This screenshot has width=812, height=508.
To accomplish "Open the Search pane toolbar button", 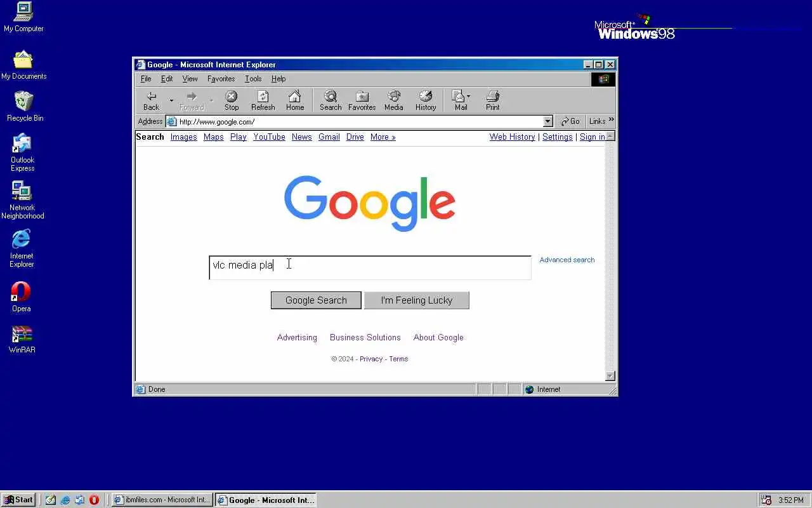I will [331, 100].
